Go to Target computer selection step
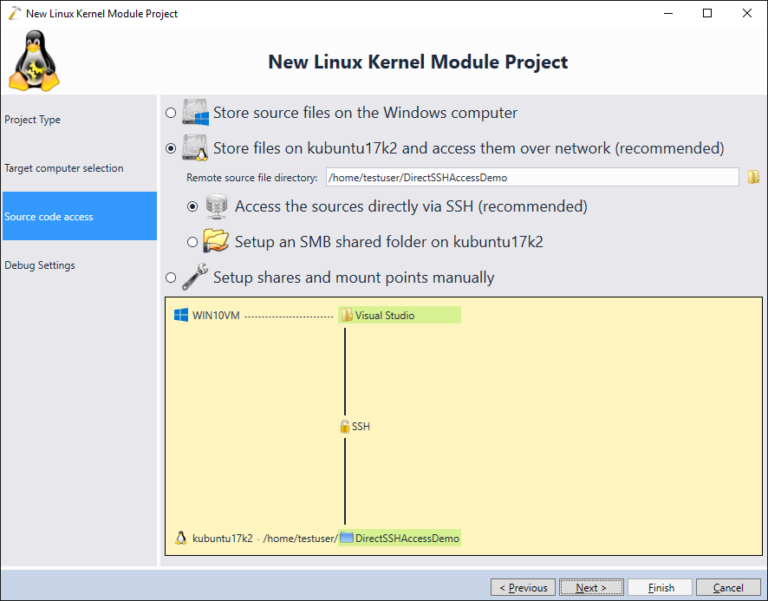768x601 pixels. [79, 168]
